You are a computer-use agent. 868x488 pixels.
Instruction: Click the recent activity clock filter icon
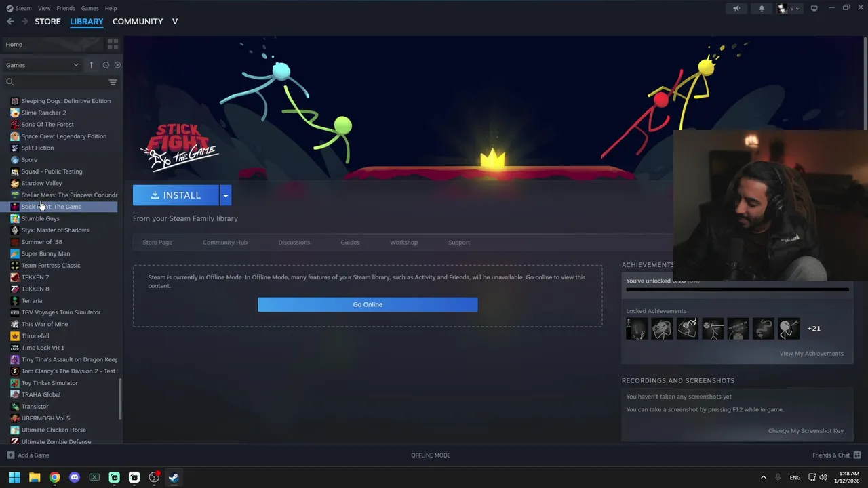[106, 65]
